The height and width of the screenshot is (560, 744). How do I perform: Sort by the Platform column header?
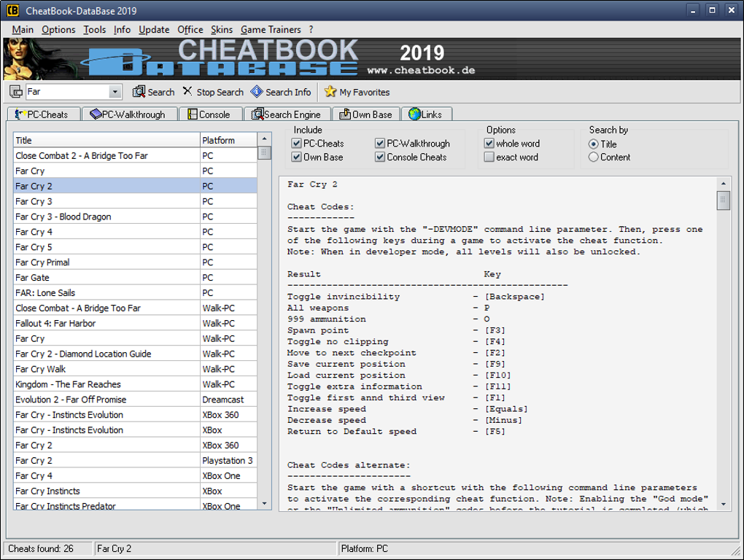(x=229, y=140)
